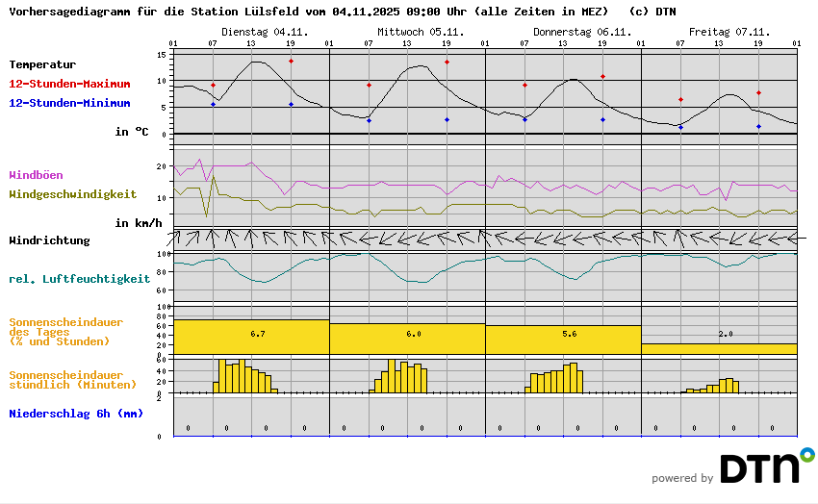This screenshot has height=504, width=818.
Task: Click the '(c) DTN' copyright text
Action: (652, 12)
